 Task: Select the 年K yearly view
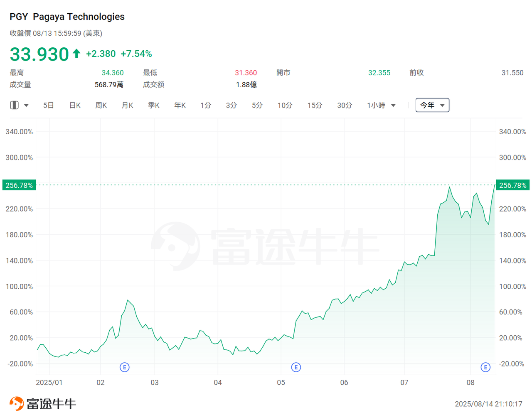point(180,105)
